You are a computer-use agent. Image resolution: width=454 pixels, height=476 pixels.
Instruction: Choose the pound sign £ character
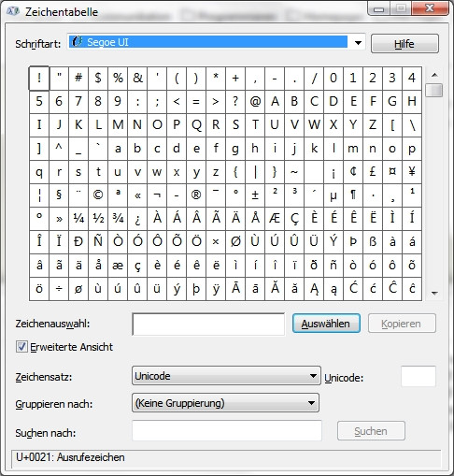tap(373, 172)
